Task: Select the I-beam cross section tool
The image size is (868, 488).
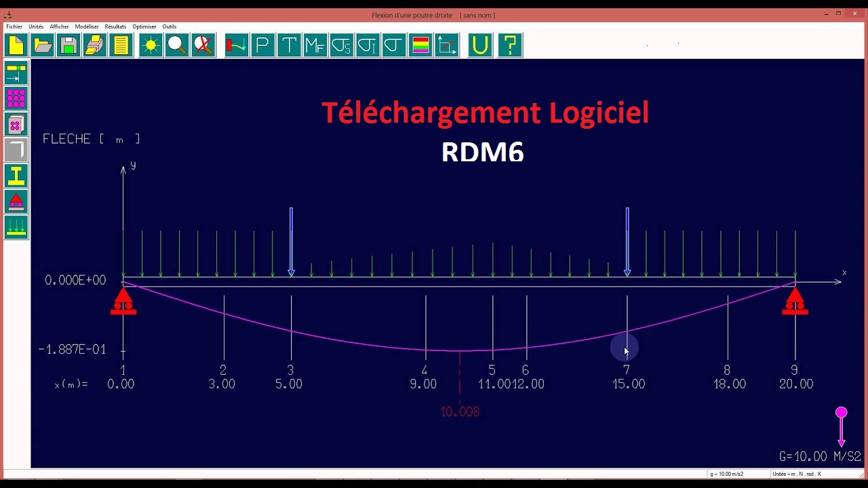Action: 16,175
